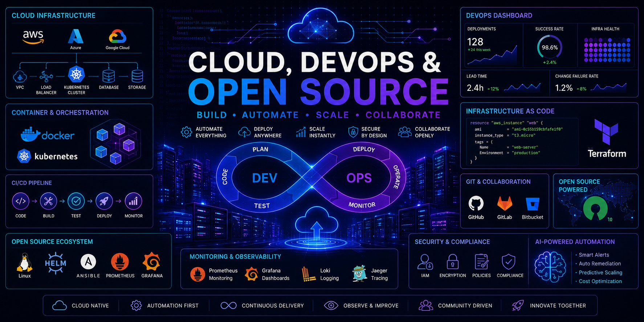Click the Policies document icon
The height and width of the screenshot is (322, 644).
tap(481, 262)
